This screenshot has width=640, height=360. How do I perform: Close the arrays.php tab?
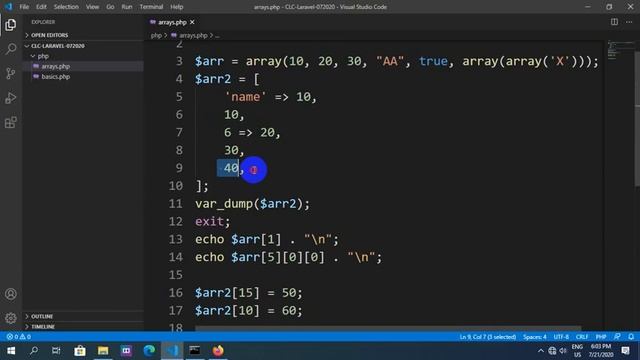tap(192, 22)
